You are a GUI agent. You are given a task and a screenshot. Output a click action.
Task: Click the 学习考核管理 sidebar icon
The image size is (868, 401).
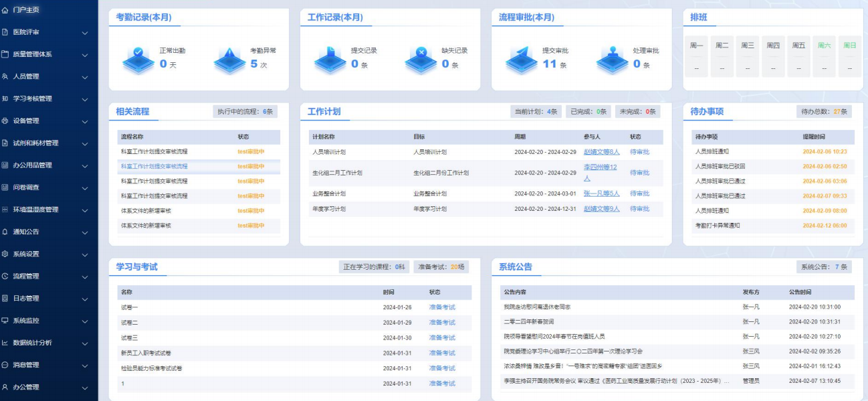[5, 98]
